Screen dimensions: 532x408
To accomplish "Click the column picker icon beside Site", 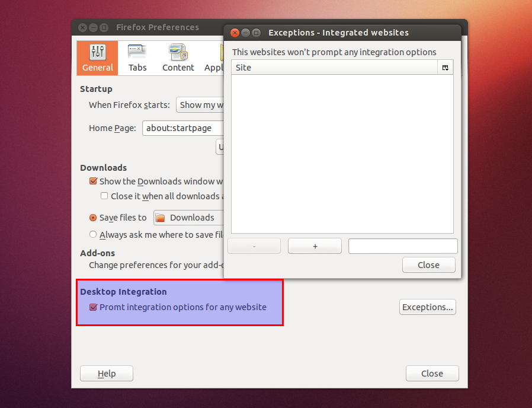I will click(446, 68).
